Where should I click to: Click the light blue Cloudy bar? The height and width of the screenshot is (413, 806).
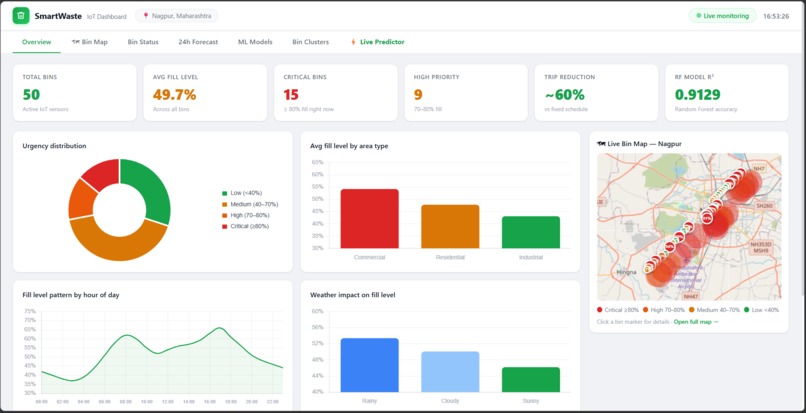tap(450, 371)
